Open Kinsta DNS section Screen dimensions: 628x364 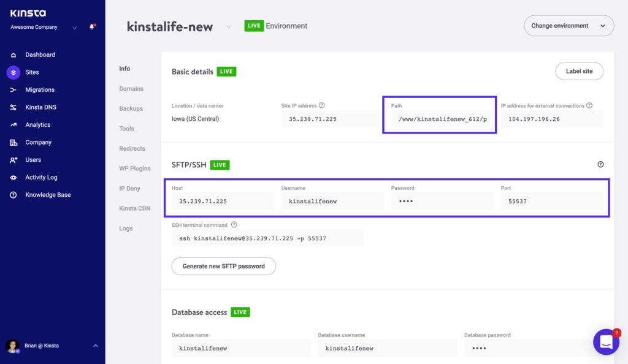click(x=41, y=107)
